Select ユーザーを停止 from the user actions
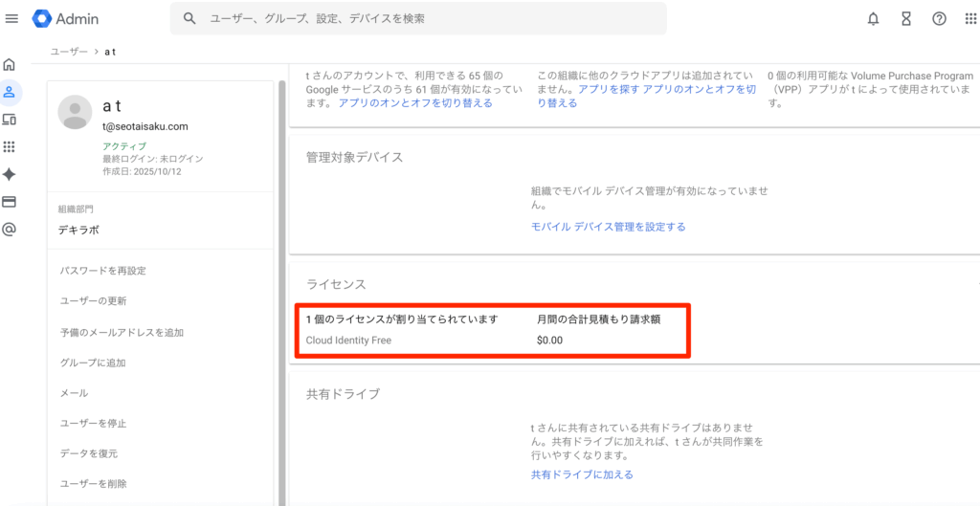980x506 pixels. coord(93,423)
